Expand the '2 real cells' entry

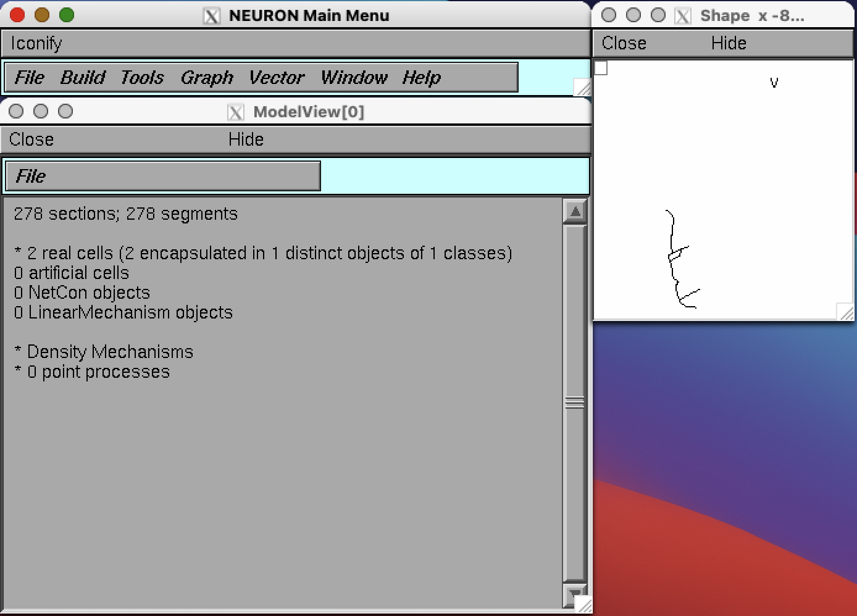[x=263, y=253]
